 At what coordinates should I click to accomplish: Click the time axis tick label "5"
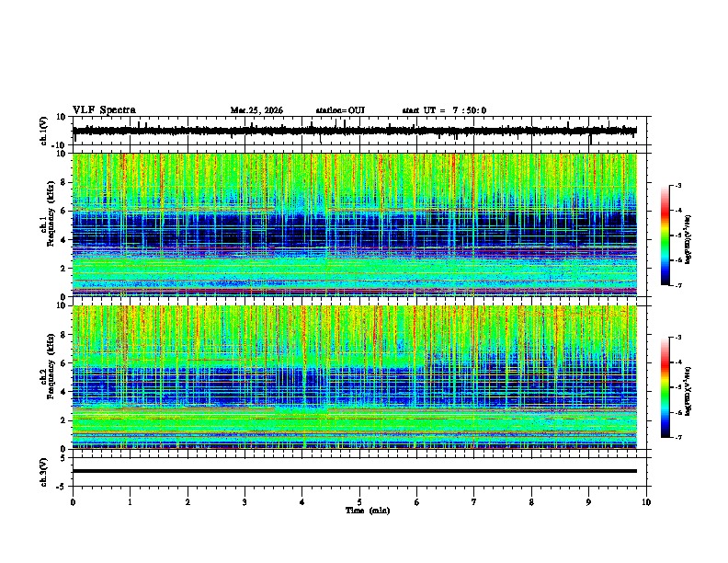click(x=359, y=502)
